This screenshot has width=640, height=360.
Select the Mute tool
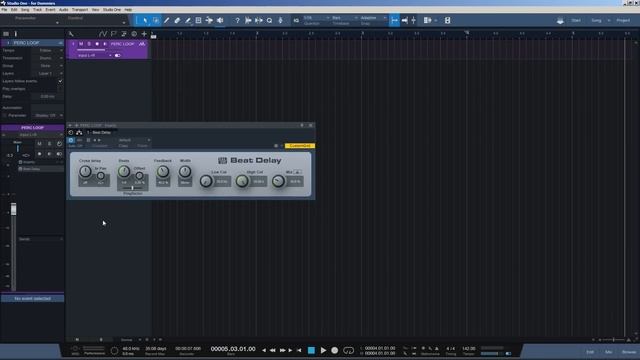198,20
